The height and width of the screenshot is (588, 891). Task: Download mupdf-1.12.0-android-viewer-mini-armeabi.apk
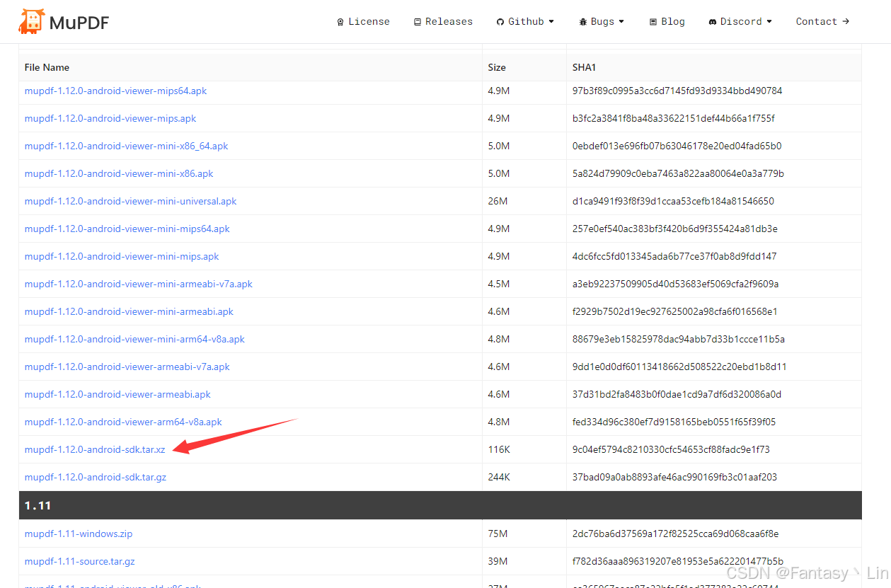pos(129,311)
